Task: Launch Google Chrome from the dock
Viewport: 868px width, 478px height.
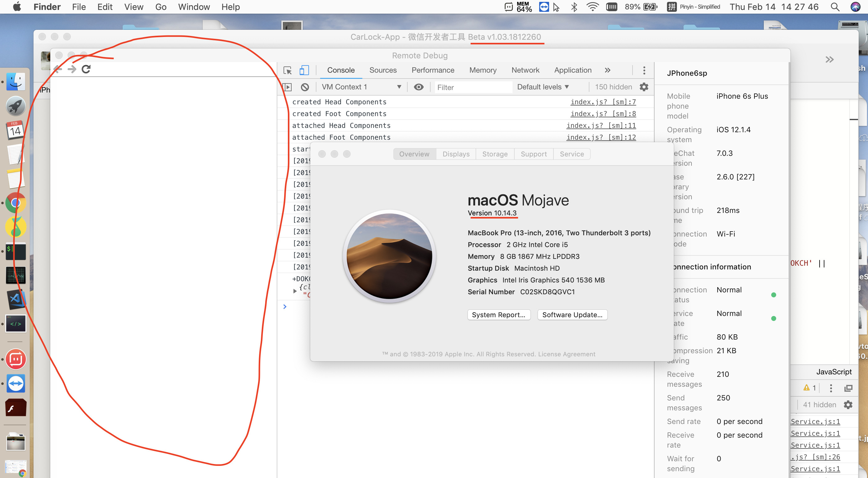Action: (x=16, y=203)
